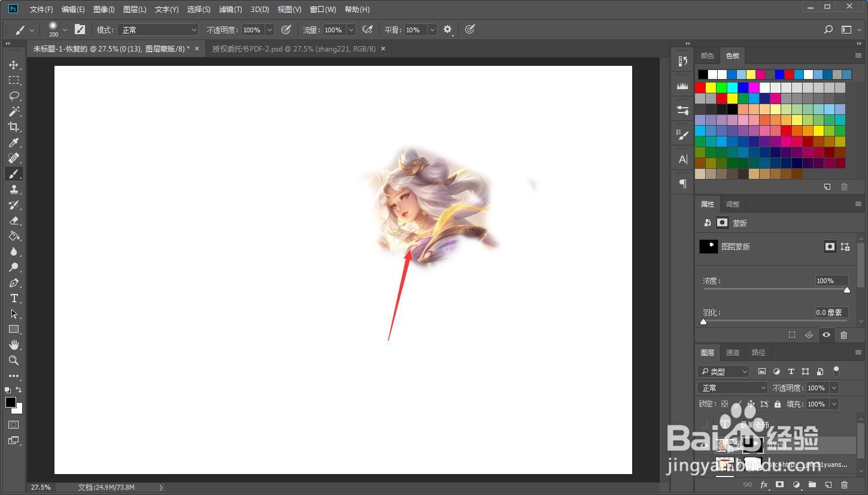Click the 羽化 feather value field
The image size is (868, 495).
[831, 312]
